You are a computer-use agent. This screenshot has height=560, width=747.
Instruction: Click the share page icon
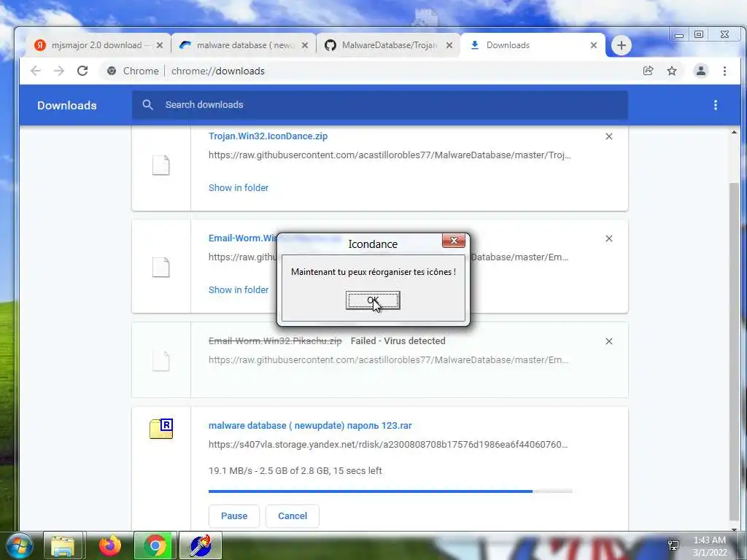[648, 71]
